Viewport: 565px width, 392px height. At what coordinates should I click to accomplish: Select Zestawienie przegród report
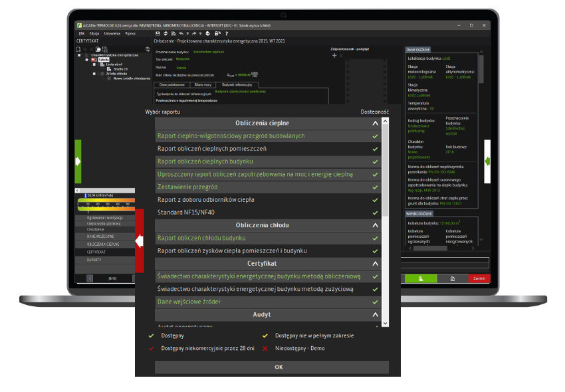[268, 187]
